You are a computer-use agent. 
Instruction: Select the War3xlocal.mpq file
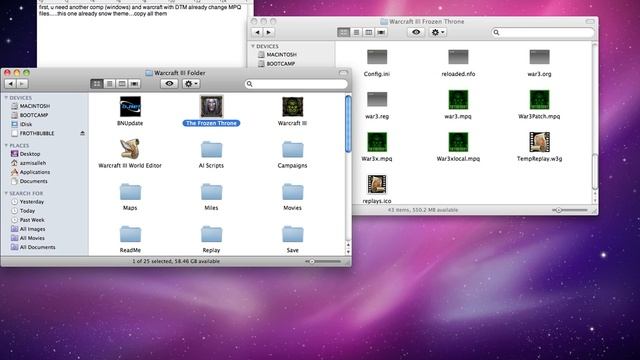(458, 142)
